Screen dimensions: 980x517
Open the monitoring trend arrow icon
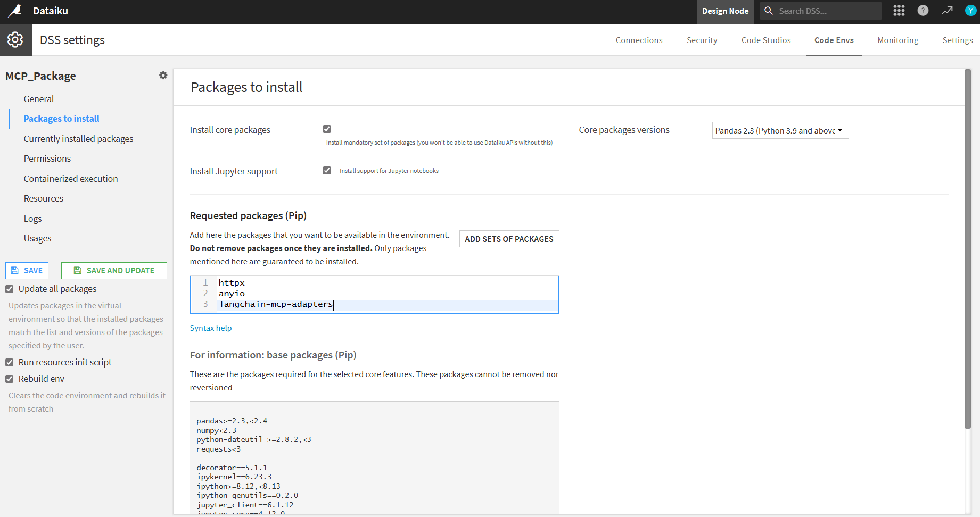tap(946, 11)
